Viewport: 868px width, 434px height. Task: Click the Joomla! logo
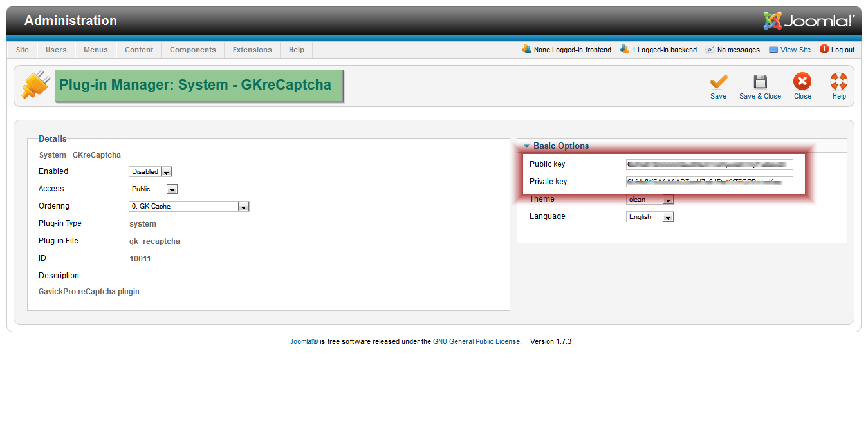pos(809,21)
